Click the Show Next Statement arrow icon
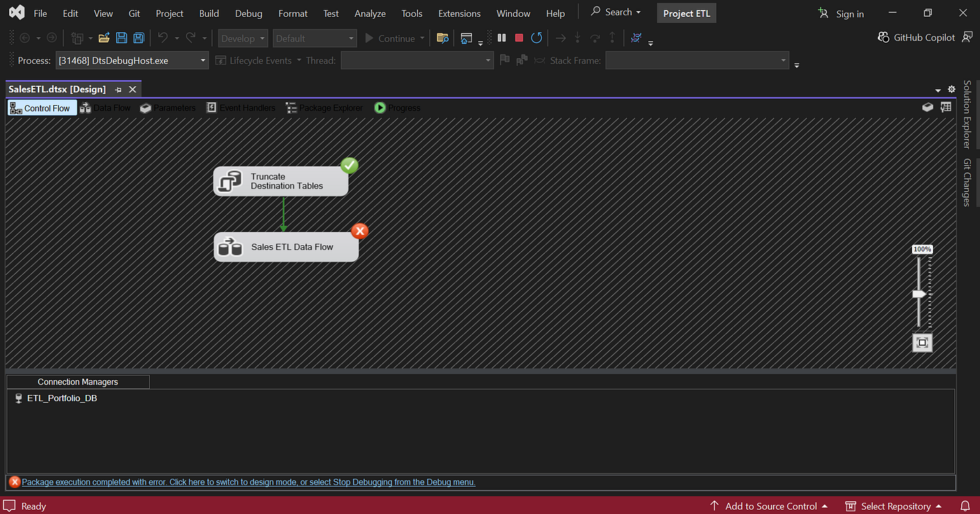Screen dimensions: 980x514 pos(560,38)
